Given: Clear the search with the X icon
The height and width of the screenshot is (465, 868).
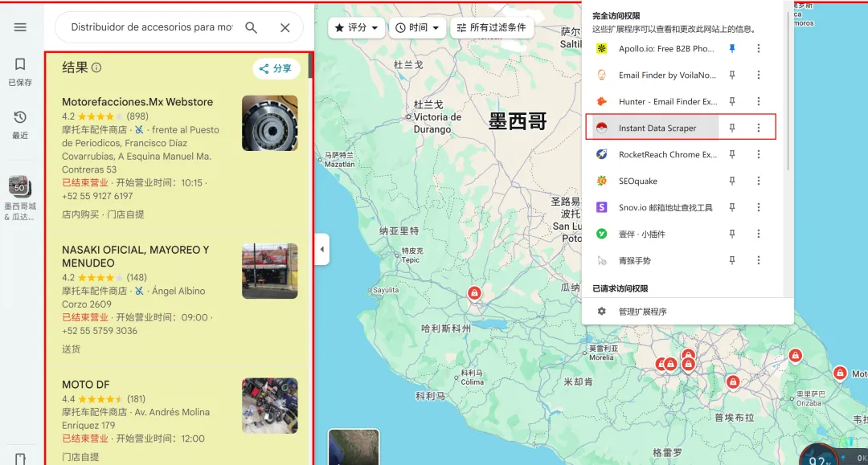Looking at the screenshot, I should click(285, 27).
